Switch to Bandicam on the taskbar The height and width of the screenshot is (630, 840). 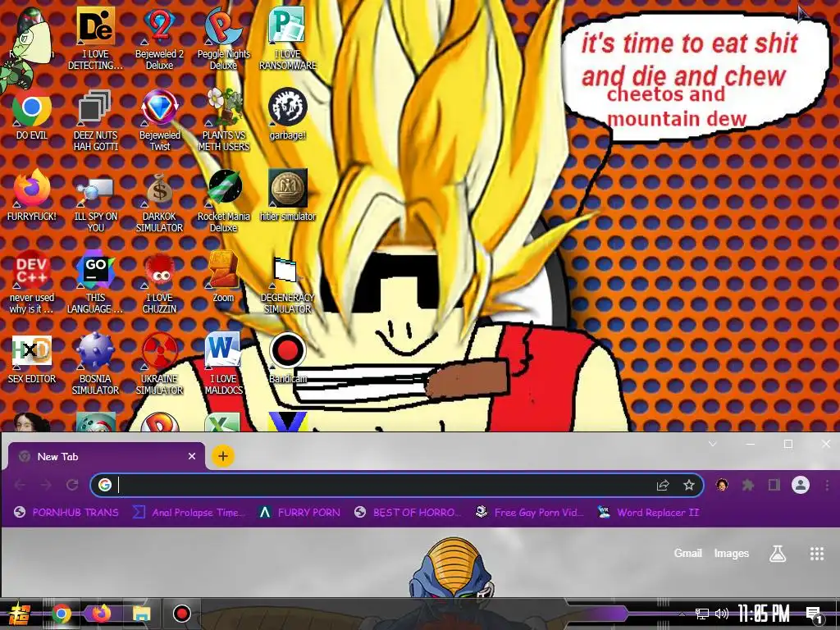(181, 614)
